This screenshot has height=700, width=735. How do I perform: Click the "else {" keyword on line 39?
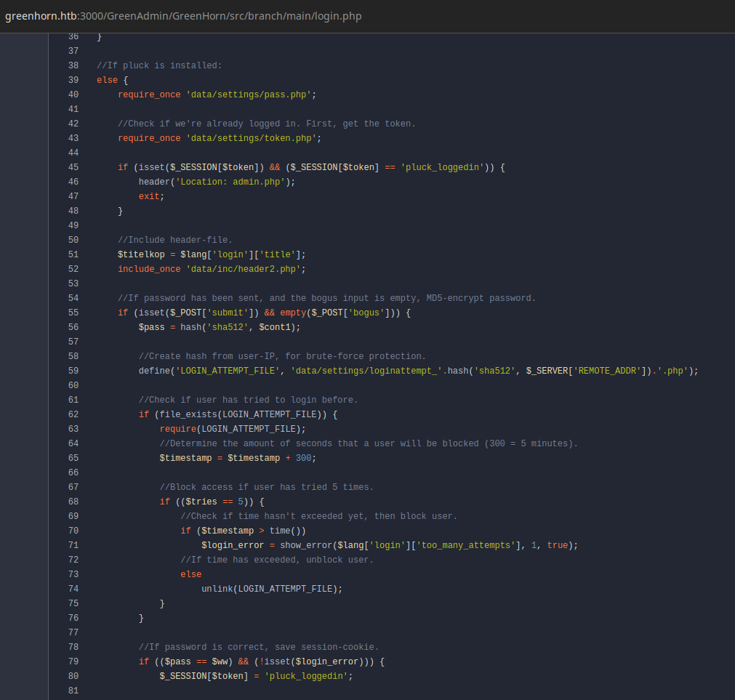[113, 80]
